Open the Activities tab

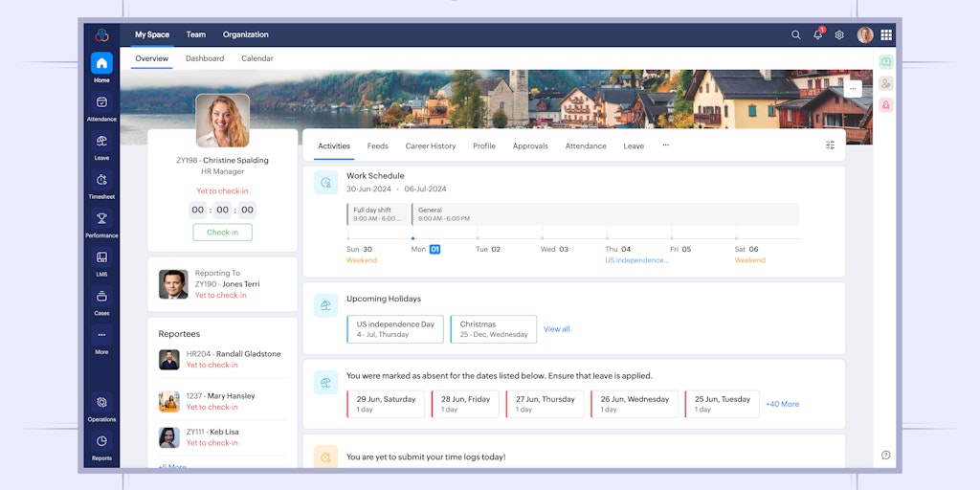click(334, 146)
